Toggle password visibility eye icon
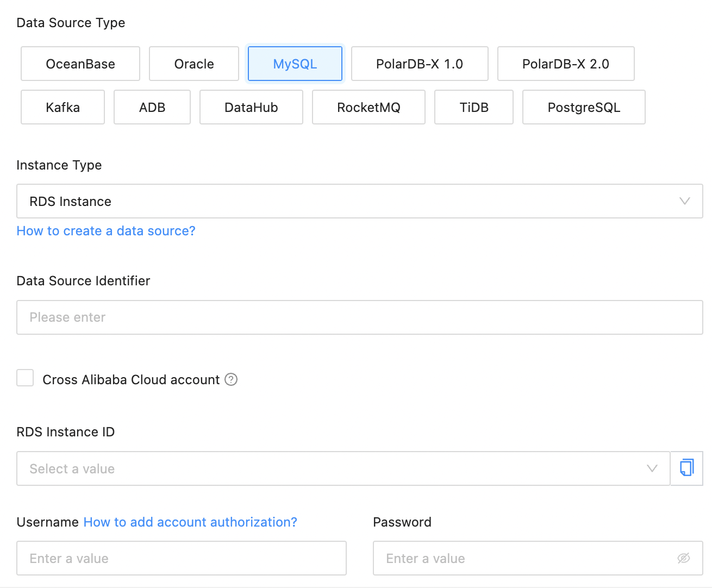This screenshot has width=712, height=588. [x=683, y=558]
